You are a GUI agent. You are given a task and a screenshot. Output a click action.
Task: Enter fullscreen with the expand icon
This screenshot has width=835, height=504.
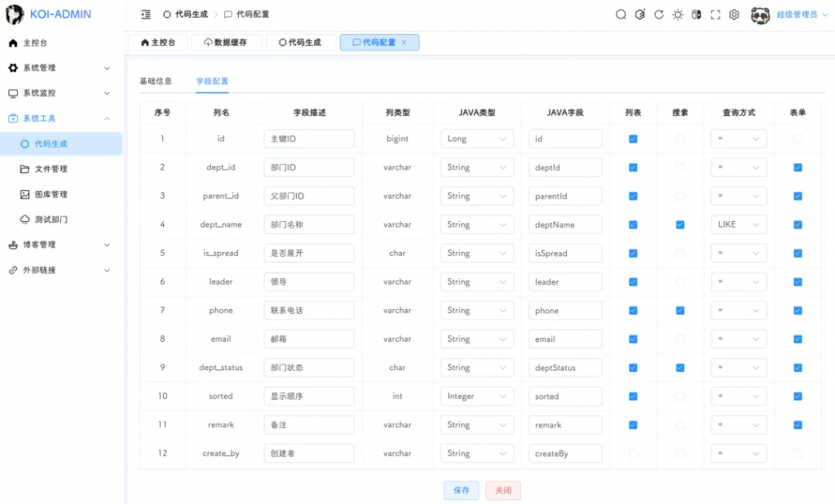(x=715, y=15)
